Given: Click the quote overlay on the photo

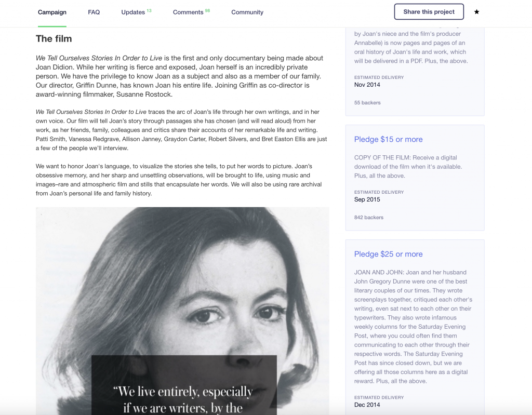Looking at the screenshot, I should [x=184, y=385].
